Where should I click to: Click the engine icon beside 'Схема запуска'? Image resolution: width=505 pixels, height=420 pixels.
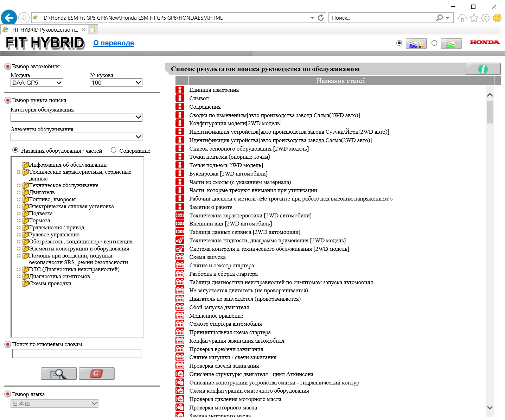180,257
